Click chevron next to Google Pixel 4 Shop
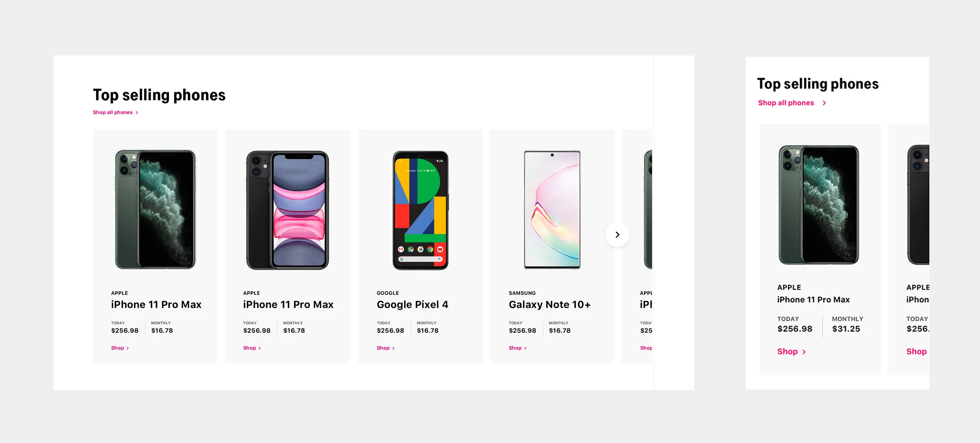 (x=393, y=348)
